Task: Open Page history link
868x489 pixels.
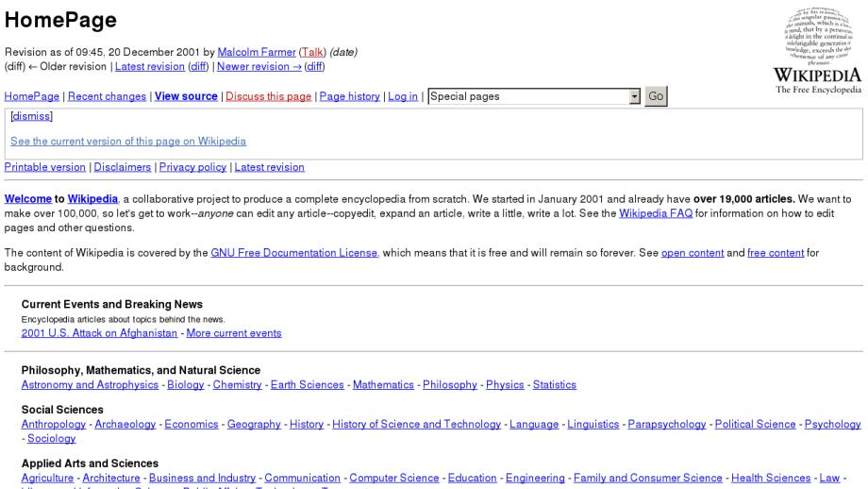Action: tap(350, 96)
